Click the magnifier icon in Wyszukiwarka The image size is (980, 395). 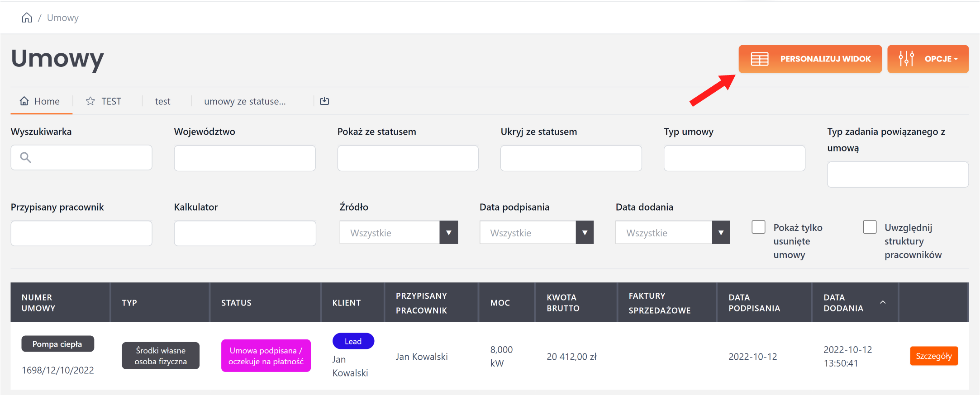[26, 157]
